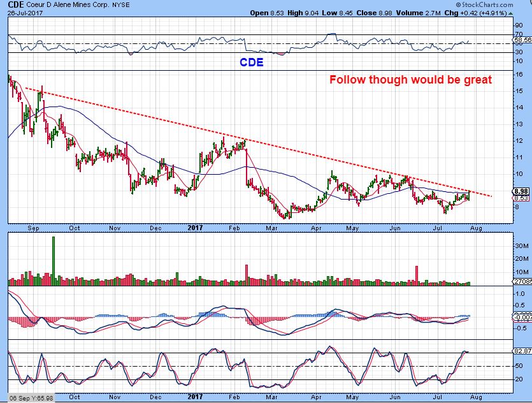The width and height of the screenshot is (532, 403).
Task: Click the 15 label on the price axis
Action: [x=519, y=91]
